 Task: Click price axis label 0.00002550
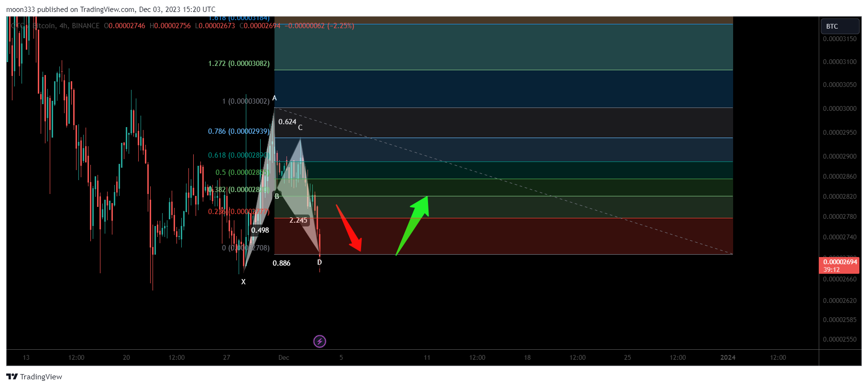point(840,339)
